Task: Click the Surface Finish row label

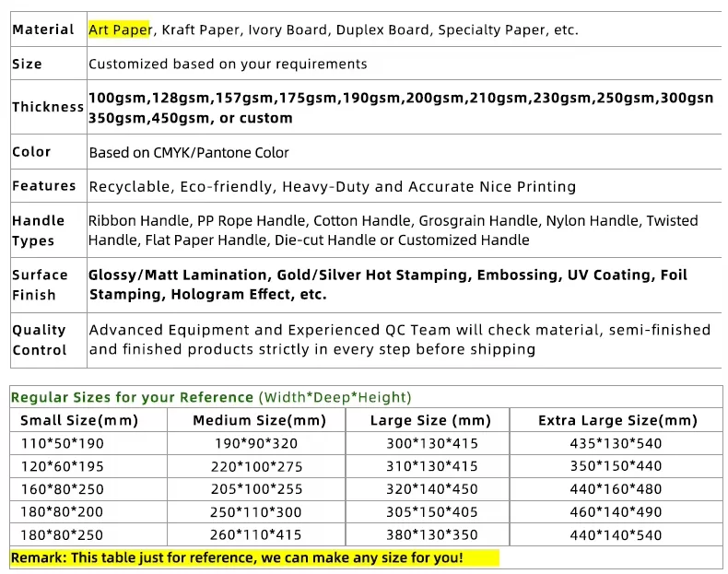Action: pyautogui.click(x=40, y=285)
